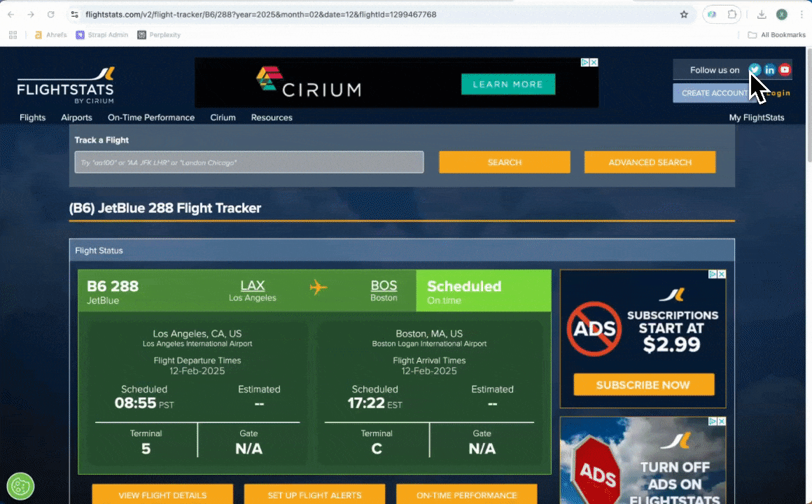Click the ADVANCED SEARCH button

coord(650,162)
